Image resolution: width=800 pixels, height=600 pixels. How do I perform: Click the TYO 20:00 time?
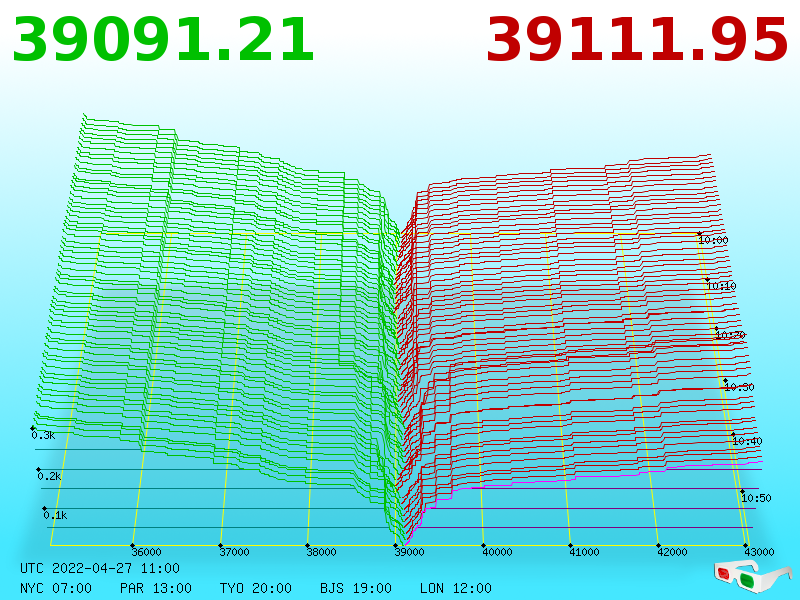click(256, 588)
